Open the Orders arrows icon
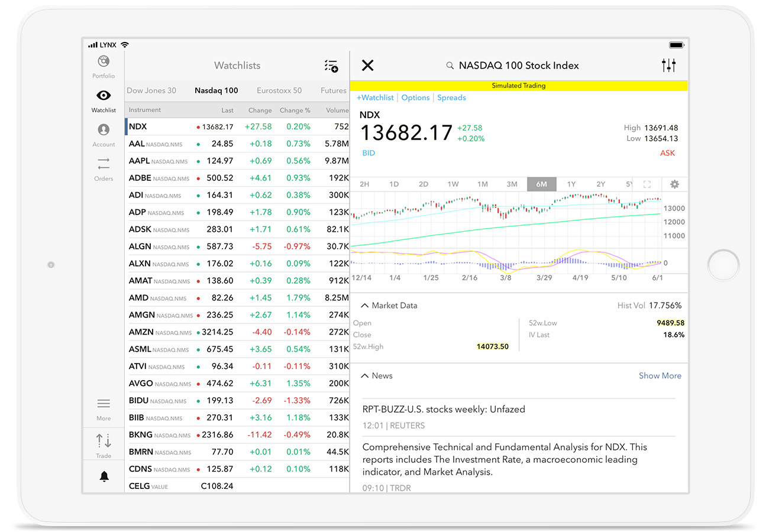Image resolution: width=769 pixels, height=532 pixels. 104,164
